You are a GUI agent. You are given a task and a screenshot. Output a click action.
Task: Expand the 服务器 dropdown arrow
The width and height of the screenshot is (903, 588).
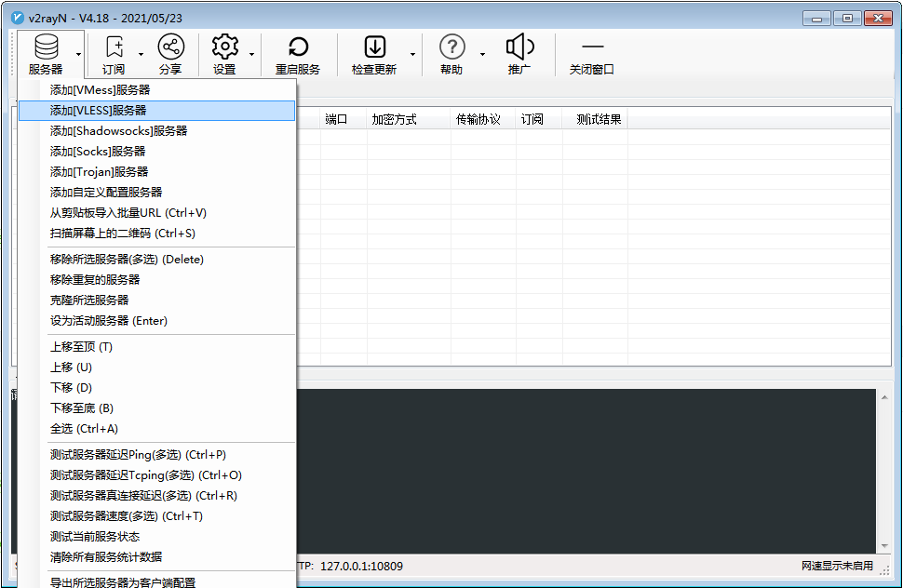point(78,55)
